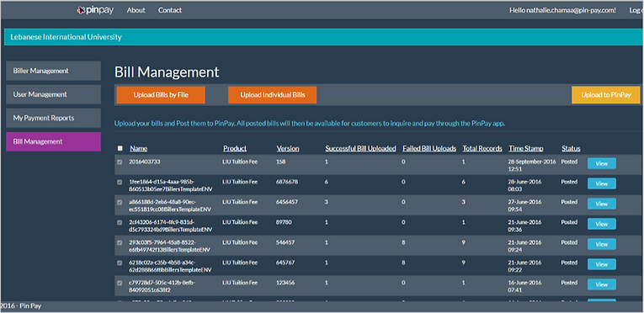This screenshot has height=313, width=644.
Task: Toggle the checkbox for bill 2016403733
Action: (x=120, y=162)
